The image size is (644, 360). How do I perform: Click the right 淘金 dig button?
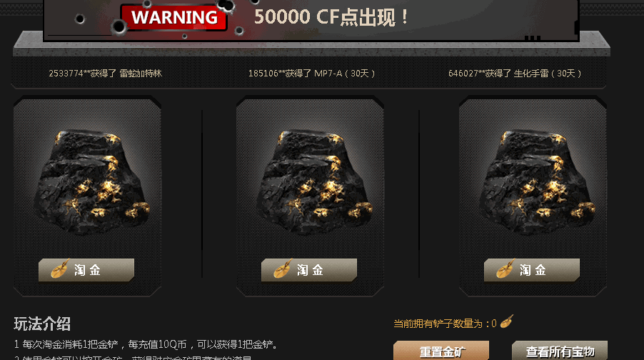pos(531,270)
